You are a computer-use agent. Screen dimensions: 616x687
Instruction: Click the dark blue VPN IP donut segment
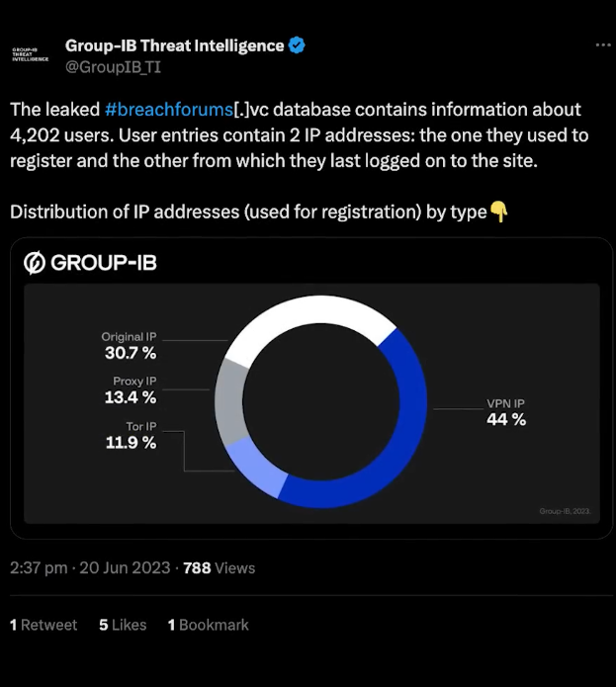click(x=394, y=435)
